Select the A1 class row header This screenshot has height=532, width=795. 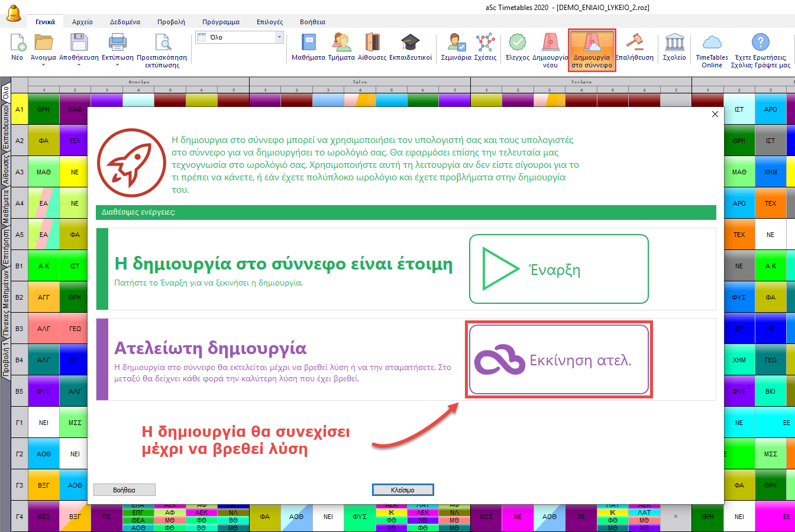tap(20, 109)
